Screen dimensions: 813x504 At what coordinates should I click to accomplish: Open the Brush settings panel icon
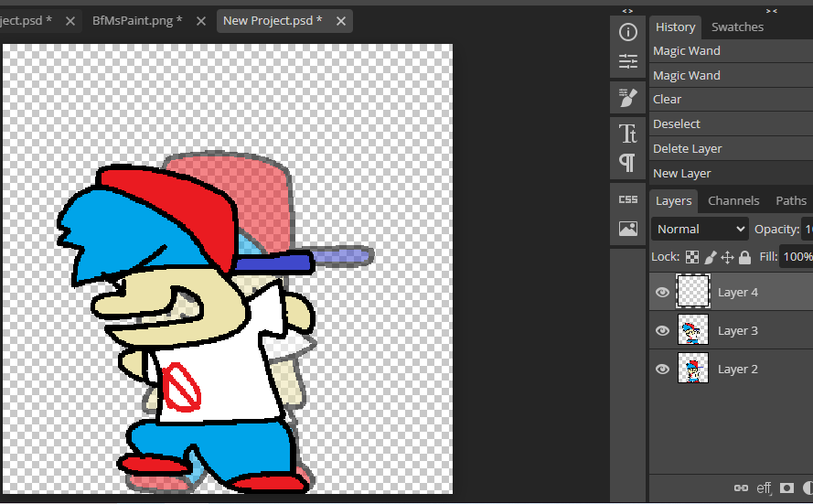pyautogui.click(x=628, y=98)
